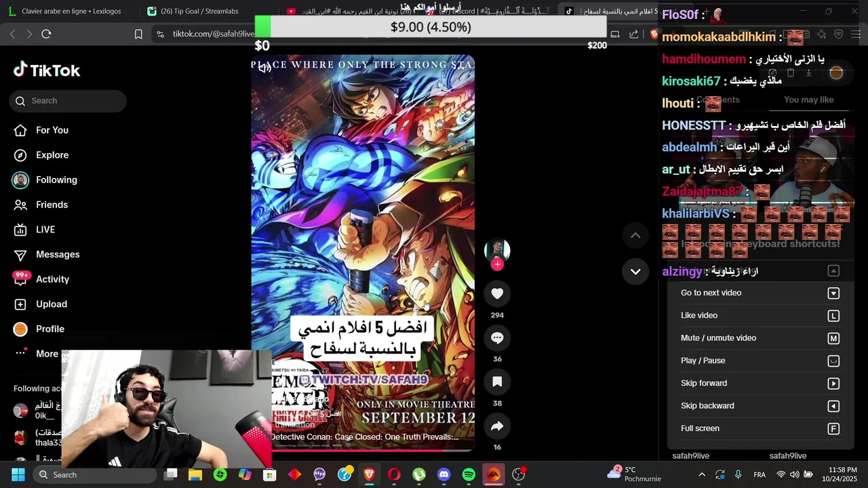
Task: Bookmark this page in the browser
Action: coord(138,34)
